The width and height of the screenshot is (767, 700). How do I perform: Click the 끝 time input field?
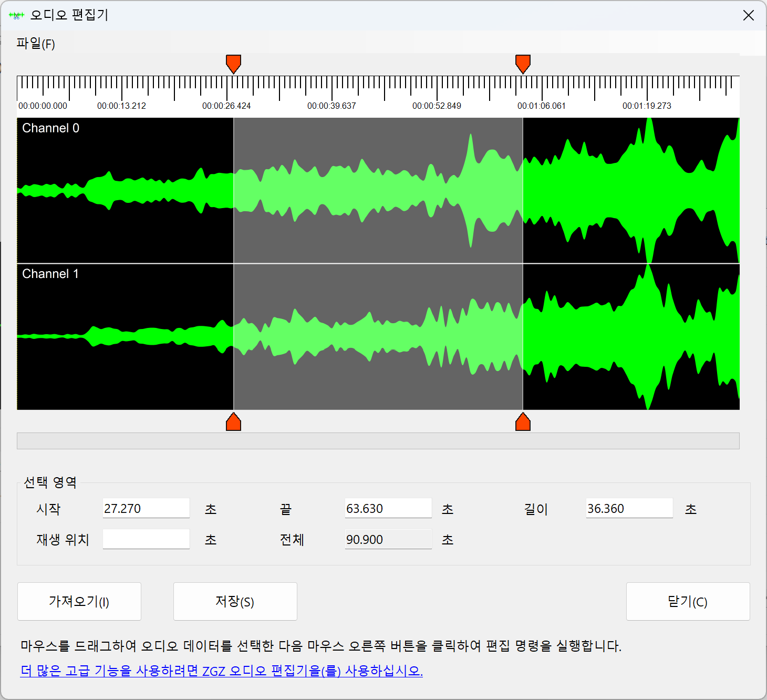[x=388, y=508]
